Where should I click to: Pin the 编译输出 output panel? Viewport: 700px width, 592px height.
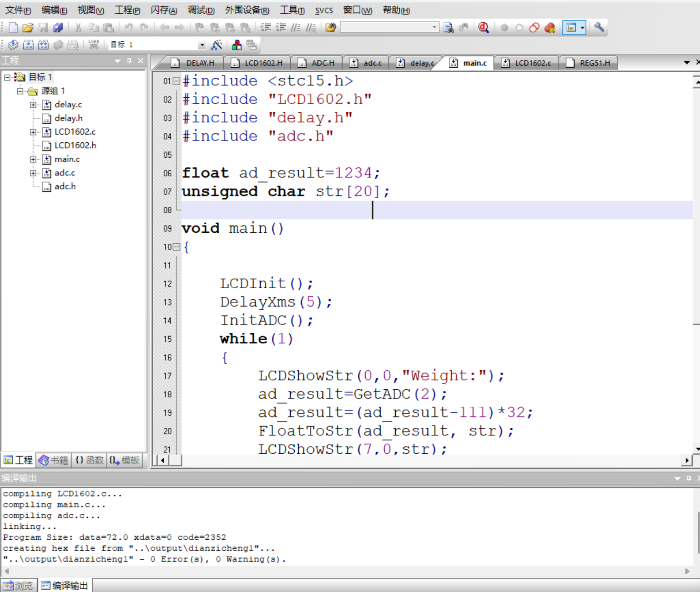689,478
